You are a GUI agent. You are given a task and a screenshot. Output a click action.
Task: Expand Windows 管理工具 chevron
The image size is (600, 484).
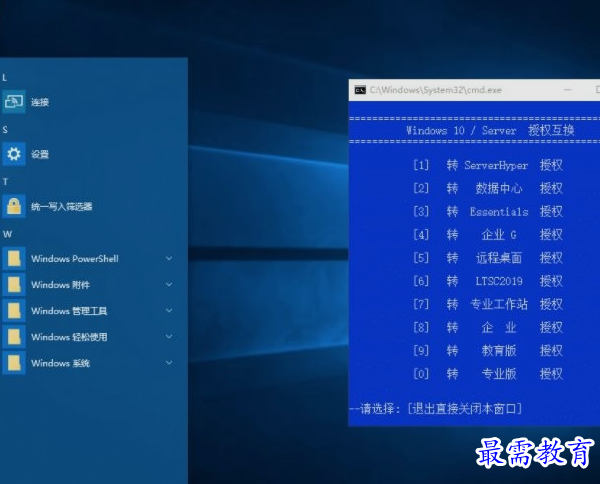[169, 311]
